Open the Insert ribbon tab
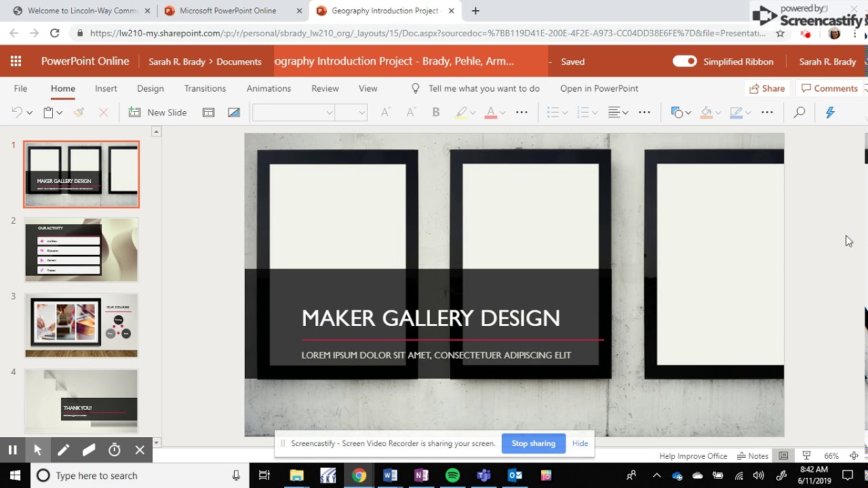Viewport: 868px width, 488px height. pyautogui.click(x=106, y=89)
